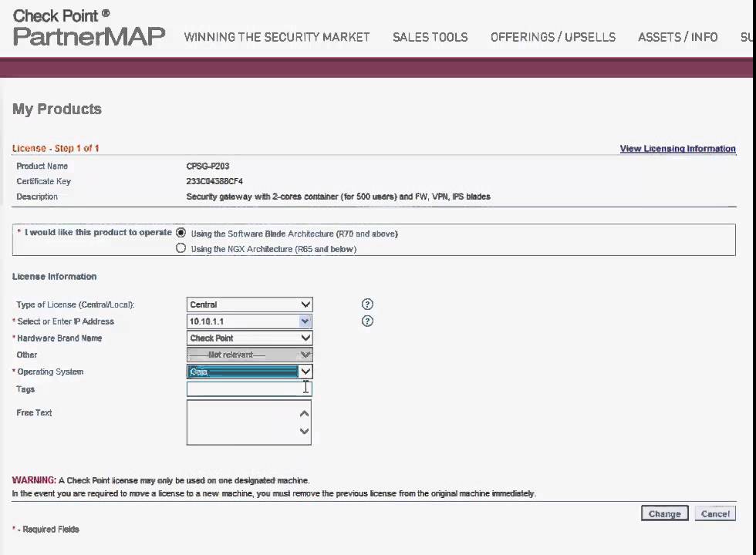Click product name value CPSG-P203
The height and width of the screenshot is (555, 756).
click(x=208, y=166)
